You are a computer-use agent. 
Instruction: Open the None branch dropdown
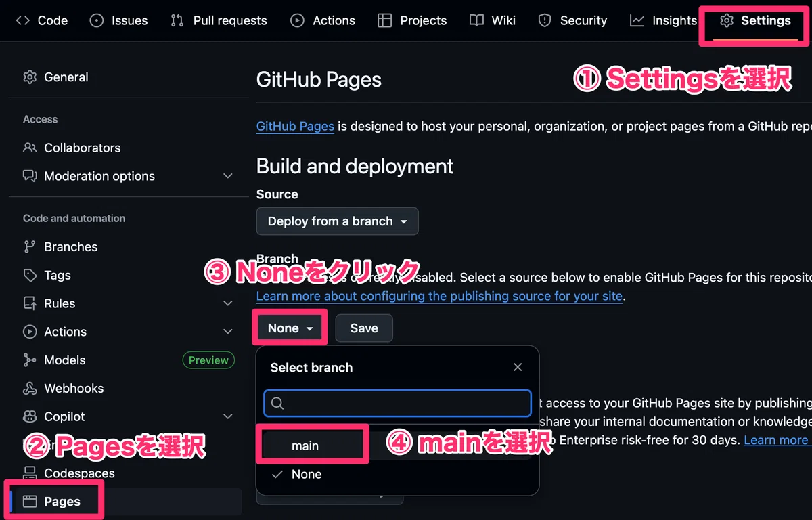point(290,328)
